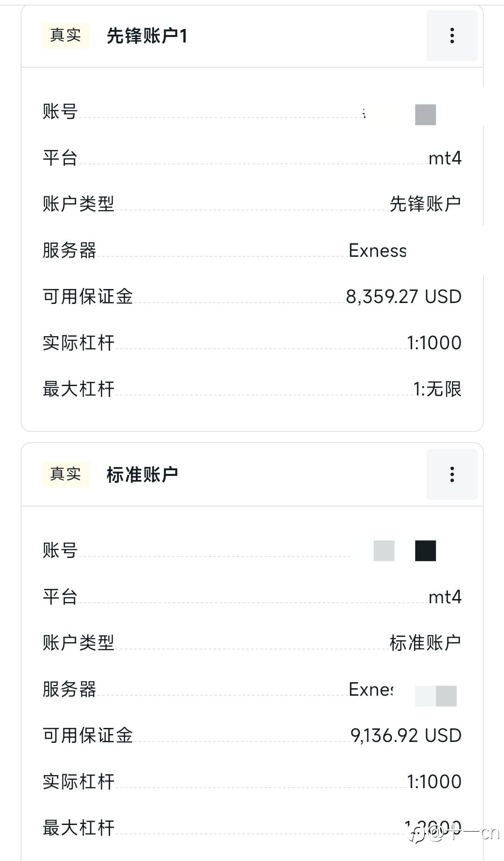Click the 8,359.27 USD margin value
Viewport: 504px width, 861px height.
pos(404,297)
